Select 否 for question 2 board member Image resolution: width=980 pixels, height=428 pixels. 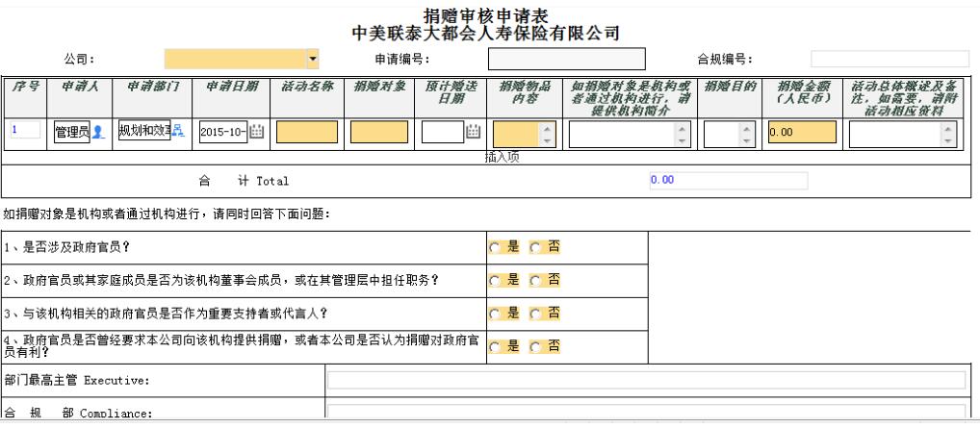(535, 281)
